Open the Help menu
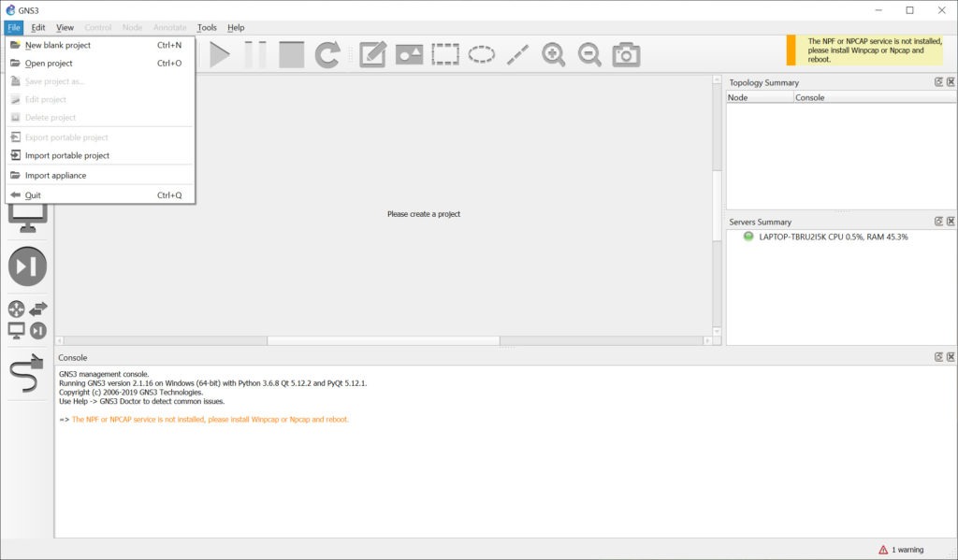The height and width of the screenshot is (560, 958). (236, 27)
